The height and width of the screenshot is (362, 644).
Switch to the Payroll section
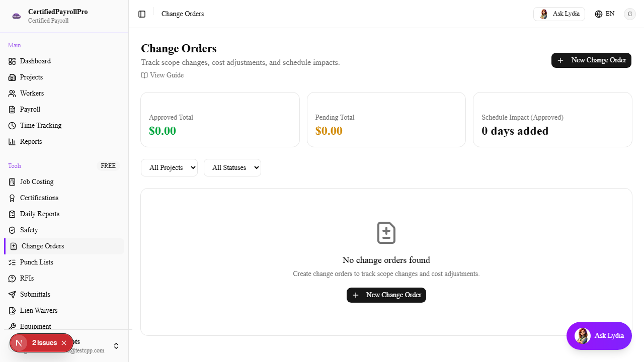30,109
